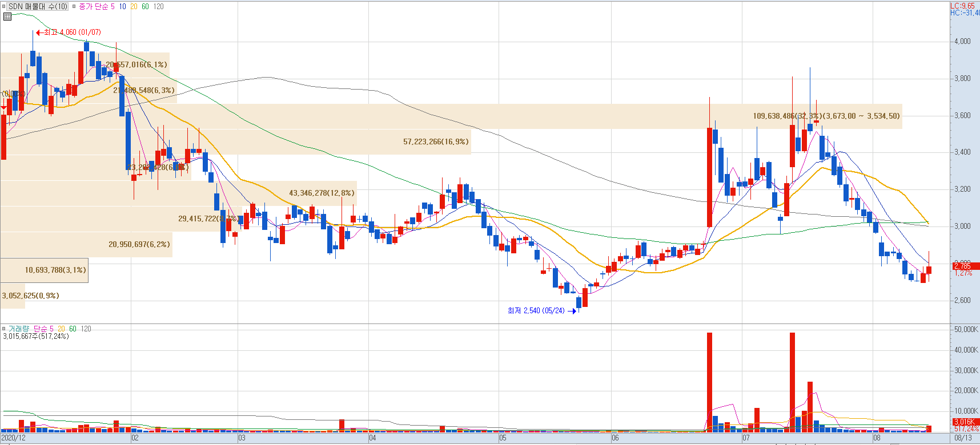Select price moving average period 20
This screenshot has height=445, width=980.
tap(134, 6)
